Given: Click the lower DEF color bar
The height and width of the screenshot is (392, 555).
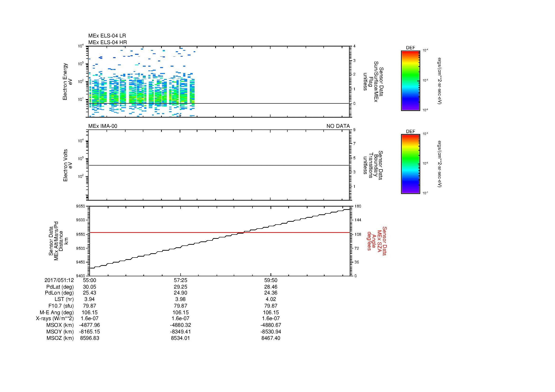Looking at the screenshot, I should (x=410, y=164).
